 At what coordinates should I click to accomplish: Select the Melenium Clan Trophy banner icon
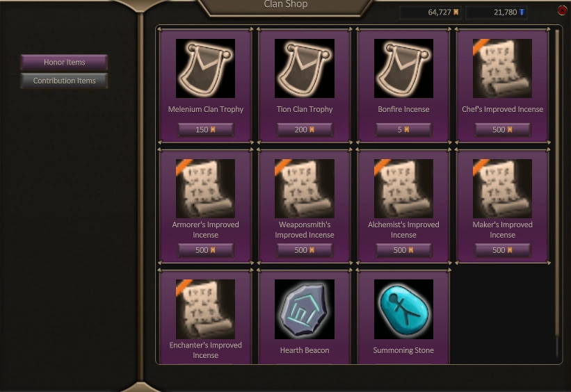coord(205,68)
